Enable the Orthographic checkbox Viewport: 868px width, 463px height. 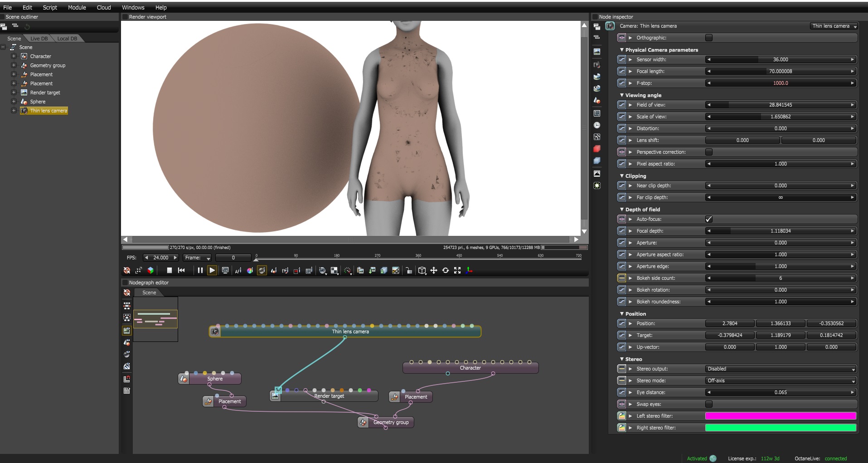pos(709,38)
